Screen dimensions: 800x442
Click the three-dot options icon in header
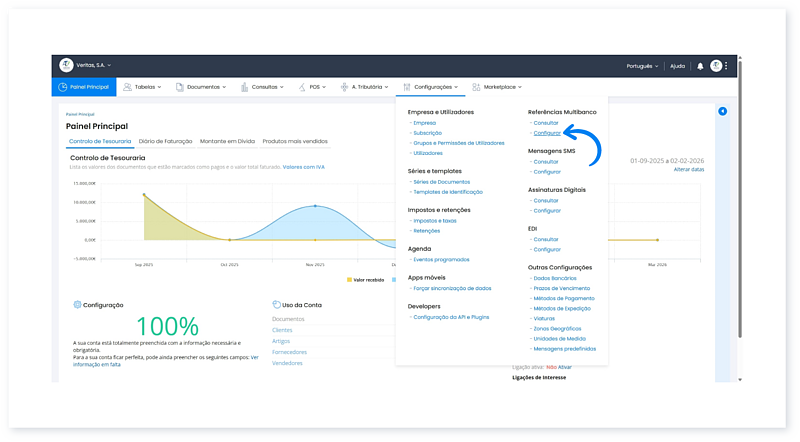tap(727, 66)
